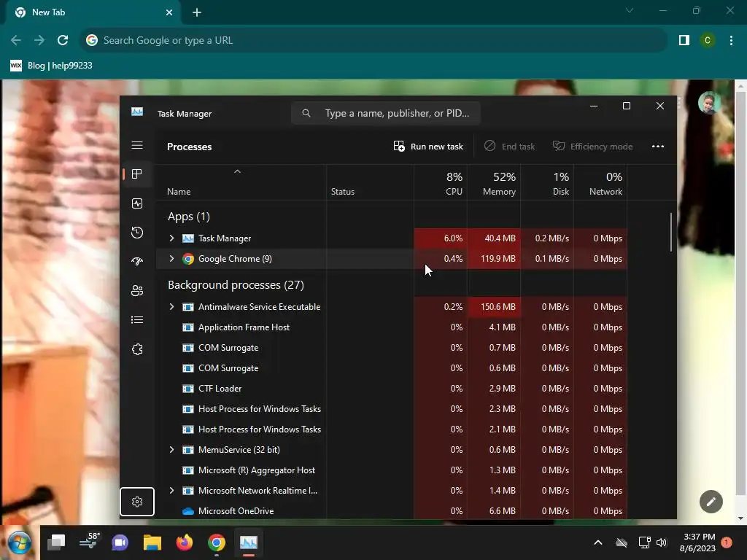Open File Explorer from taskbar

pyautogui.click(x=152, y=542)
